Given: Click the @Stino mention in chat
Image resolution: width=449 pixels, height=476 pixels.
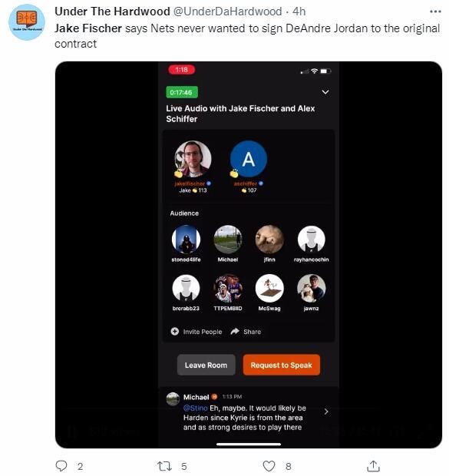Looking at the screenshot, I should pyautogui.click(x=195, y=408).
